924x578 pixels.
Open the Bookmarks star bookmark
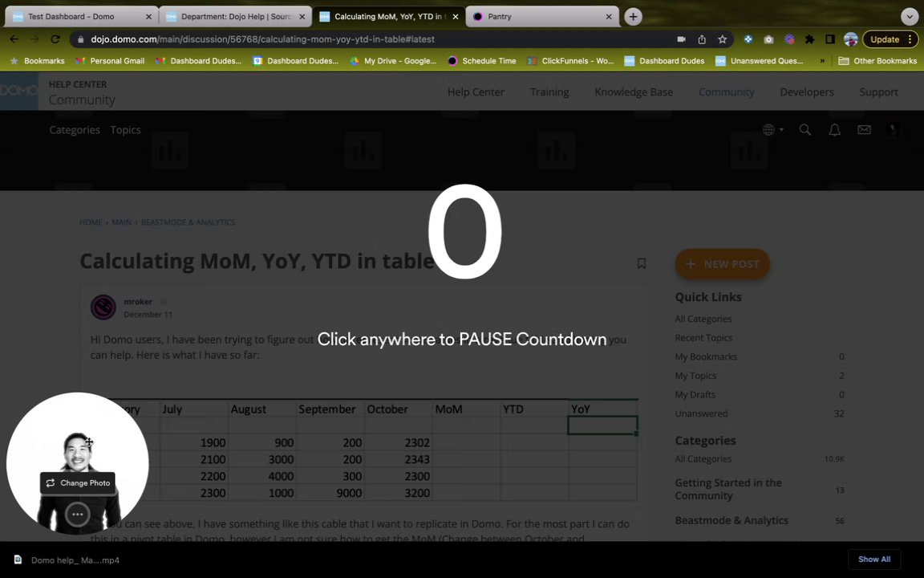point(38,61)
